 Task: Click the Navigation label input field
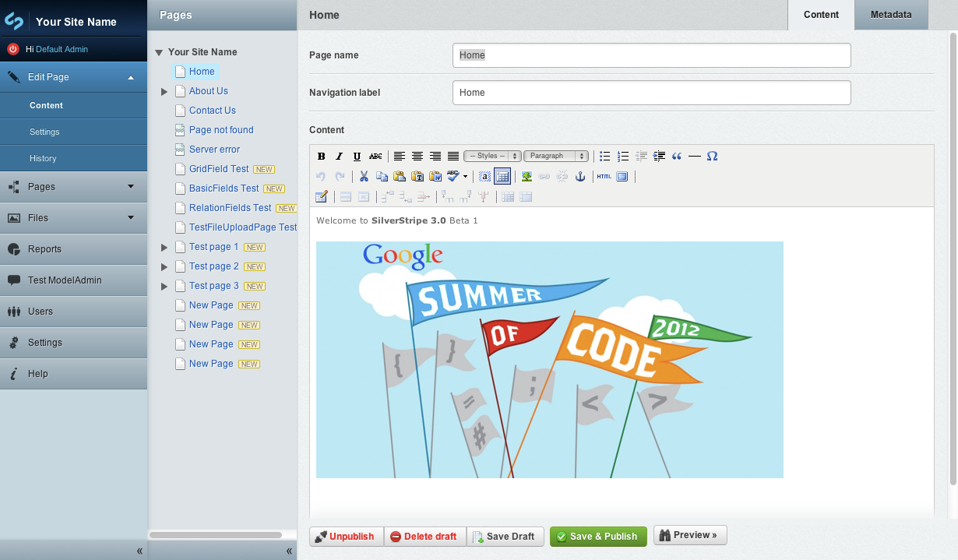651,93
